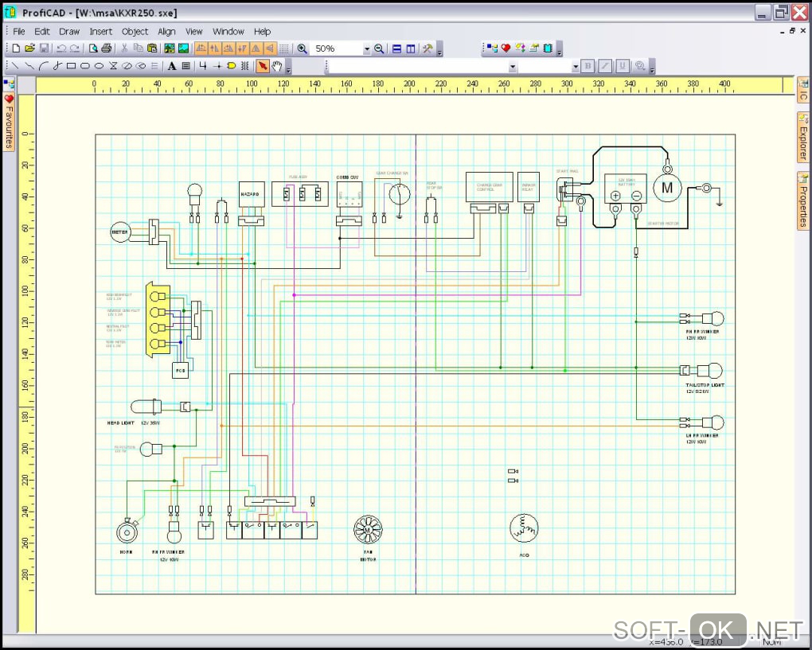Click the Print icon
Viewport: 812px width, 650px height.
click(106, 49)
